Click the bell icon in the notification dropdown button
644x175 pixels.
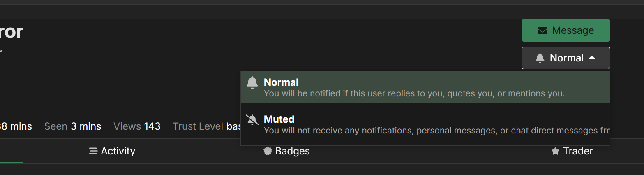540,58
